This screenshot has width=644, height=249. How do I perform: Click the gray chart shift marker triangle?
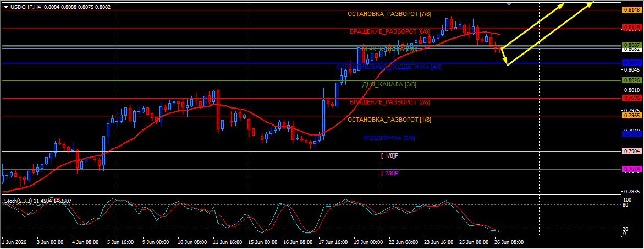(509, 4)
